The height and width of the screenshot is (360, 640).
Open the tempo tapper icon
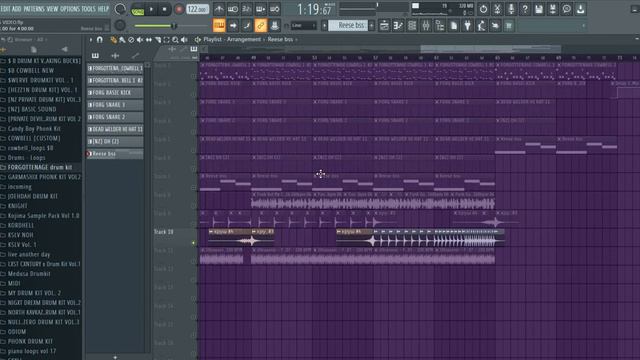481,26
